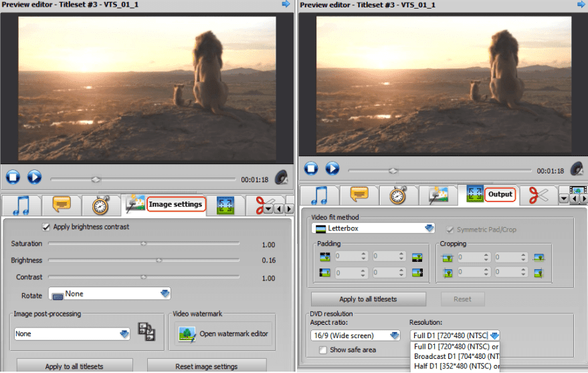The height and width of the screenshot is (373, 588).
Task: Toggle the Symmetric Pad/Crop checkbox
Action: click(x=450, y=230)
